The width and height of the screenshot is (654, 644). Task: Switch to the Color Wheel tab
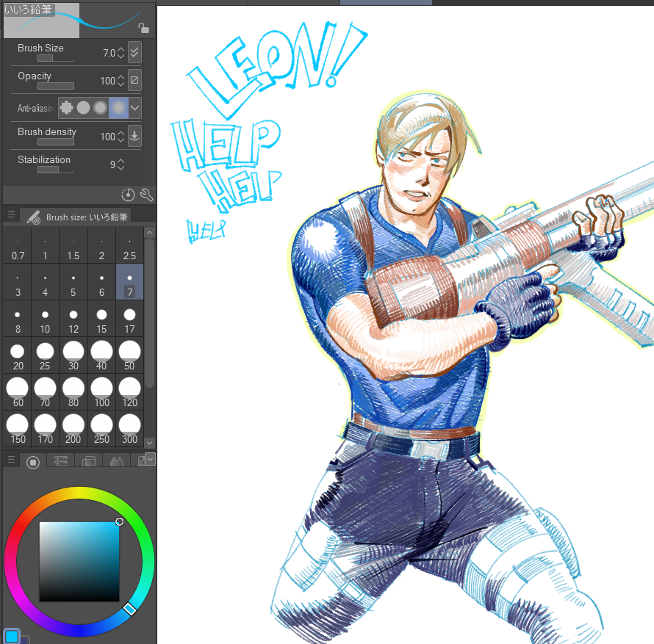coord(33,462)
